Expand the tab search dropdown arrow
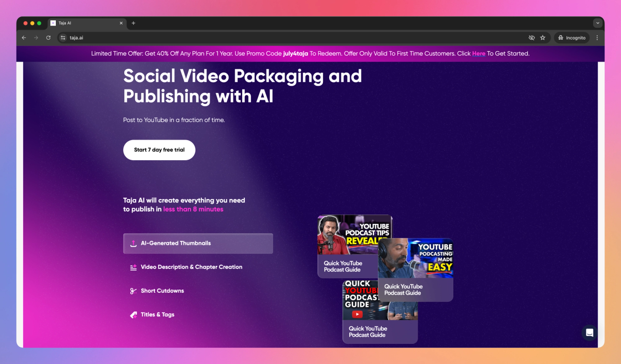621x364 pixels. coord(598,23)
